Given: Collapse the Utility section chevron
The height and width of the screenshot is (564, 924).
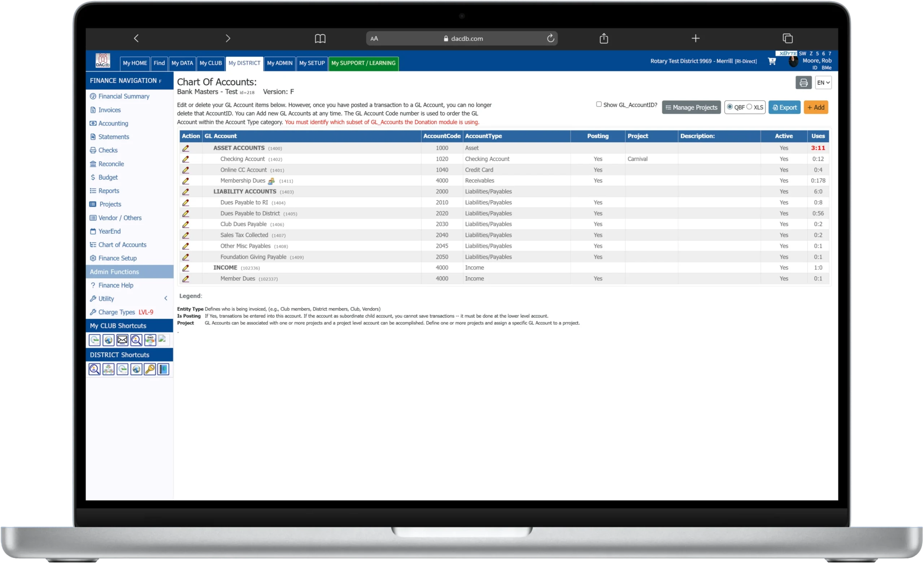Looking at the screenshot, I should tap(165, 298).
